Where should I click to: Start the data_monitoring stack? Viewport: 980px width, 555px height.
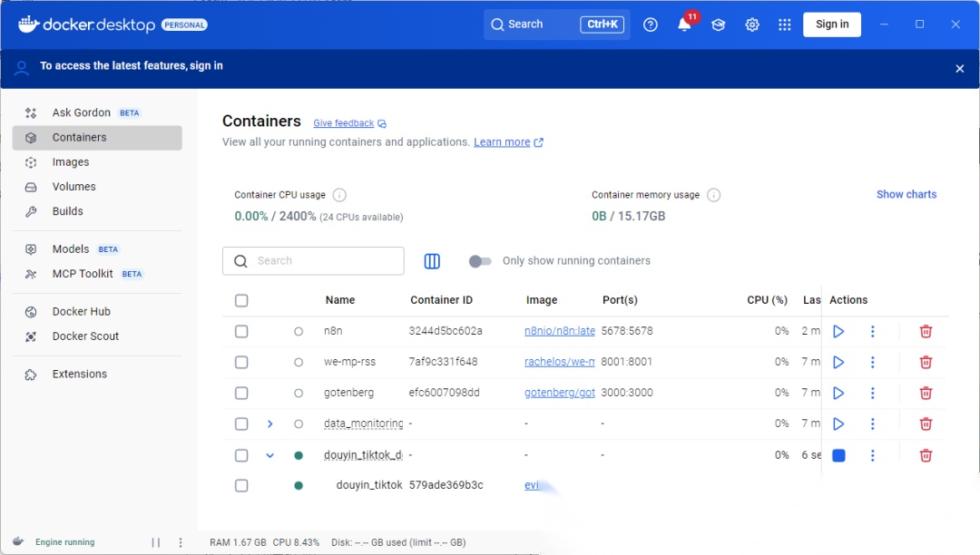(838, 424)
